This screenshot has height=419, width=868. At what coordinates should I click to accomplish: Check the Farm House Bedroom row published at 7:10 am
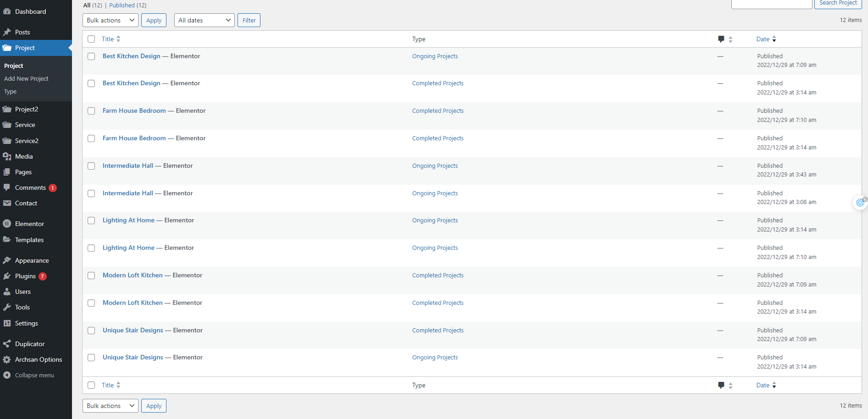tap(91, 111)
